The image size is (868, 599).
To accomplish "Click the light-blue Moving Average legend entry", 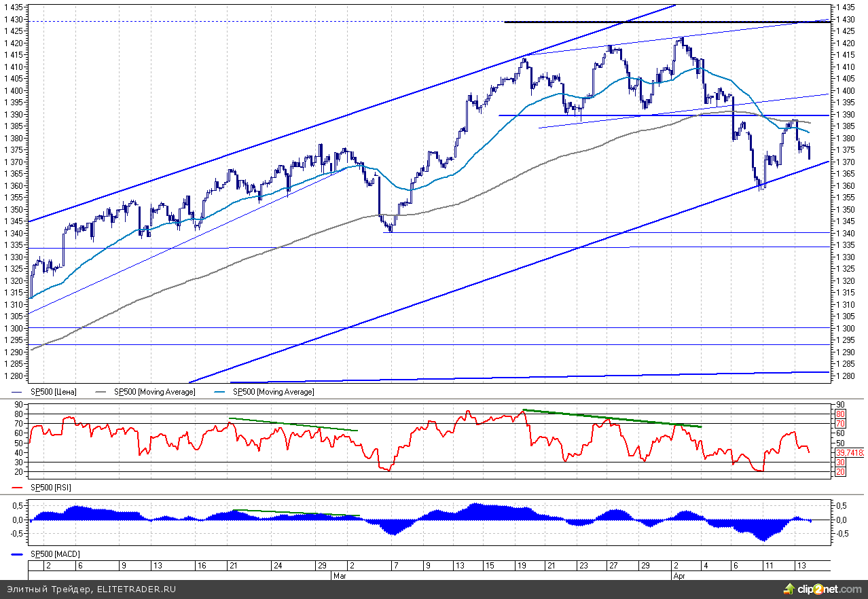I will [273, 392].
